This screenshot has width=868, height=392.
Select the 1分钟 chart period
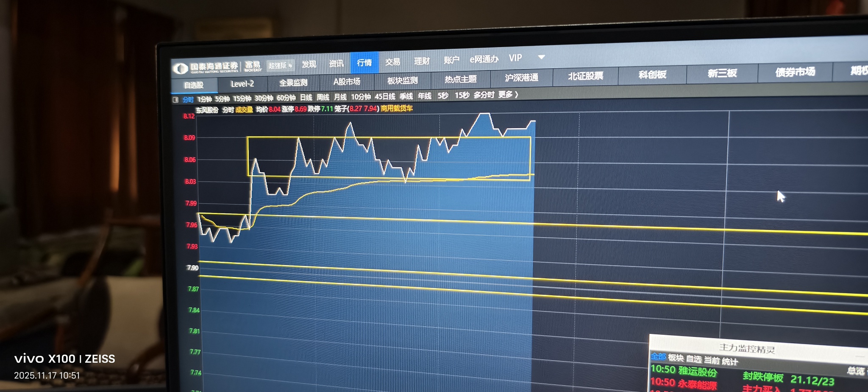[x=205, y=99]
